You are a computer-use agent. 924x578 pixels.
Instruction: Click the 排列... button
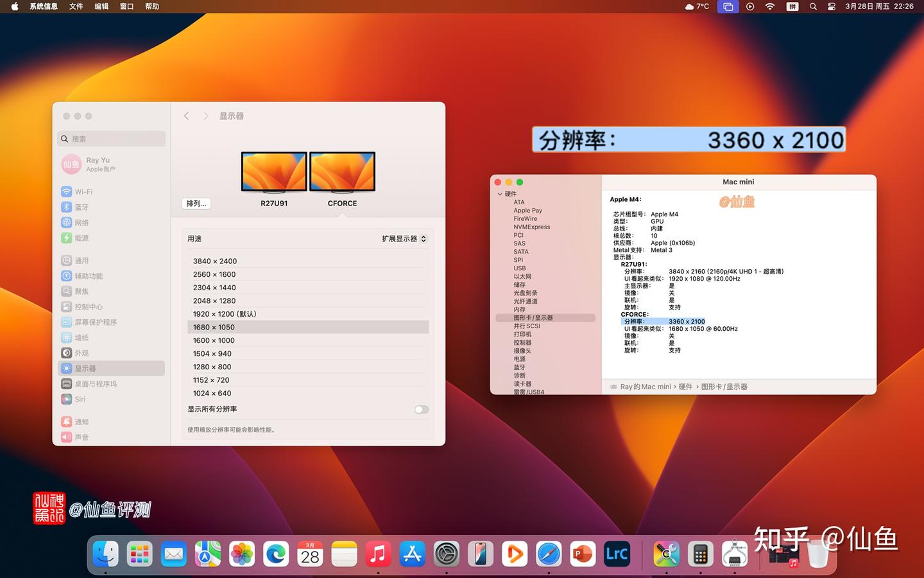pos(196,203)
